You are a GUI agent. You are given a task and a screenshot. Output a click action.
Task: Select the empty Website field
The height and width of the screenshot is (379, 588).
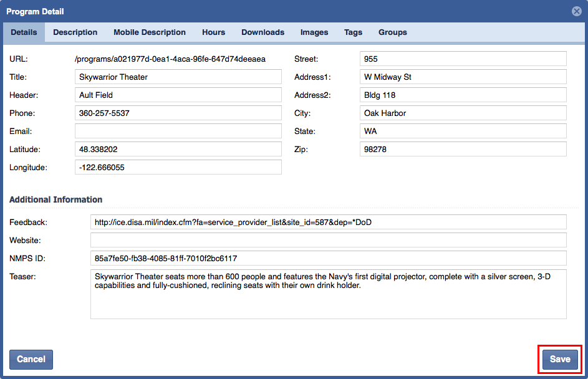(x=328, y=240)
